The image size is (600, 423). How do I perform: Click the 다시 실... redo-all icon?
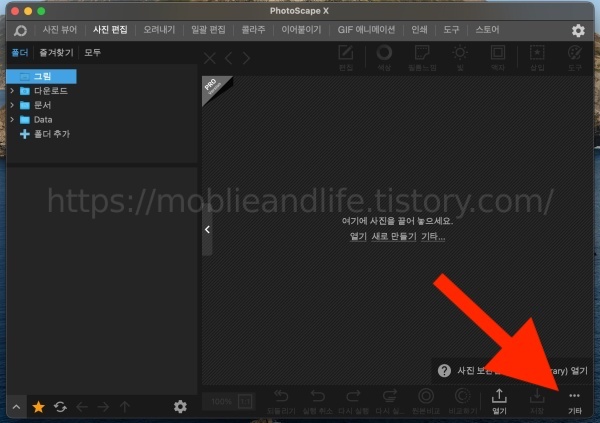tap(390, 396)
